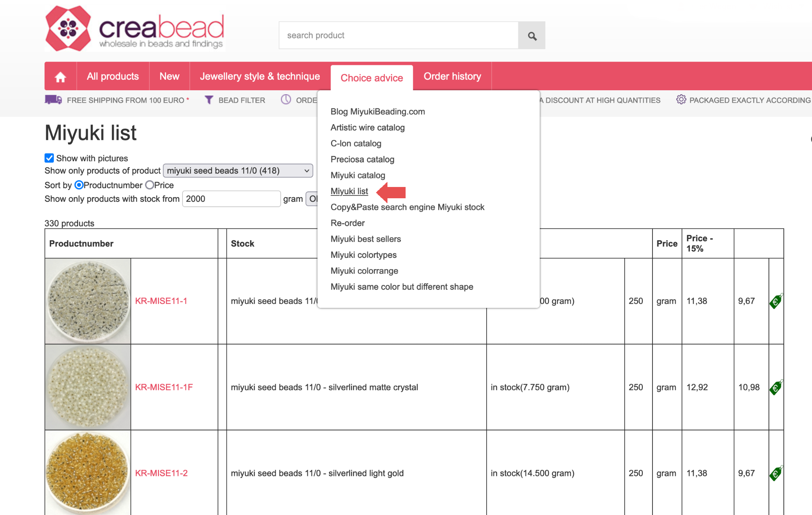The image size is (812, 515).
Task: Click the Miyuki list link
Action: pos(349,191)
